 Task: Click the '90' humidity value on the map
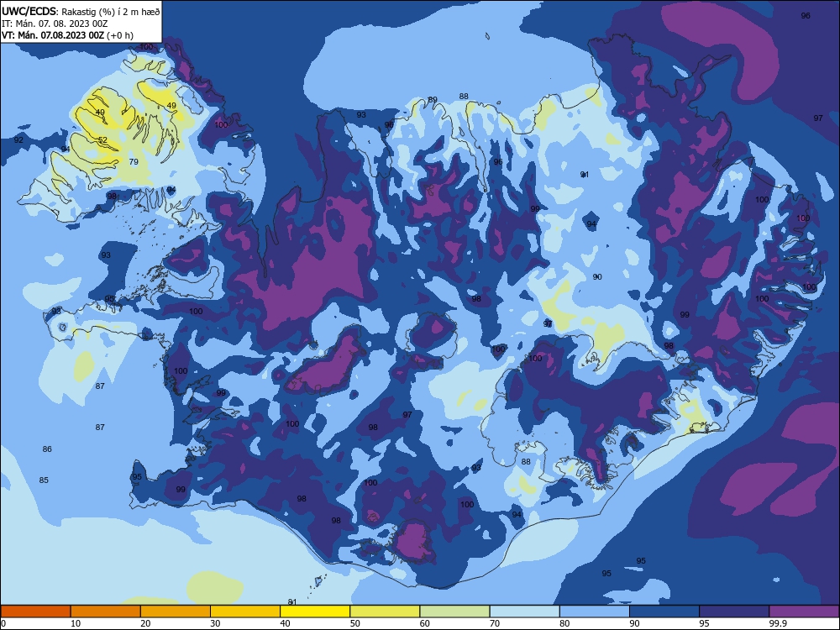pyautogui.click(x=597, y=277)
